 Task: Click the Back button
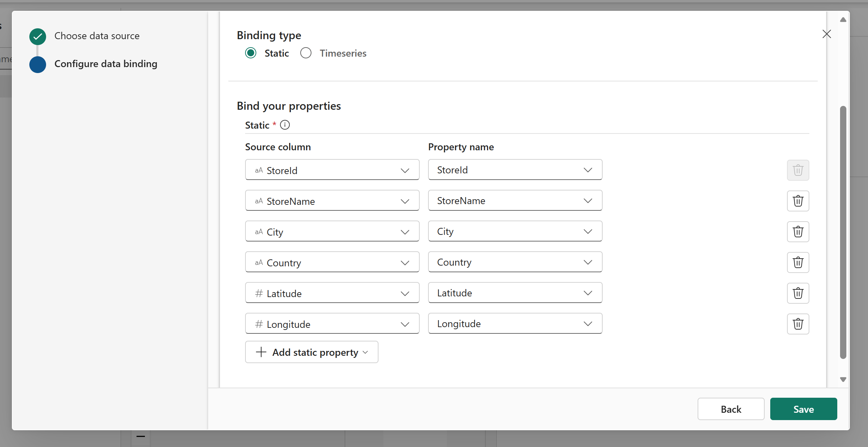[x=731, y=409]
